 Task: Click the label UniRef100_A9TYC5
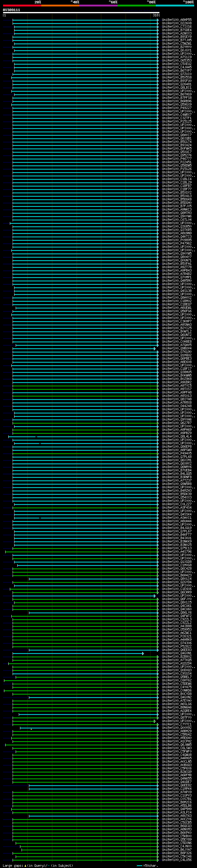(x=177, y=386)
